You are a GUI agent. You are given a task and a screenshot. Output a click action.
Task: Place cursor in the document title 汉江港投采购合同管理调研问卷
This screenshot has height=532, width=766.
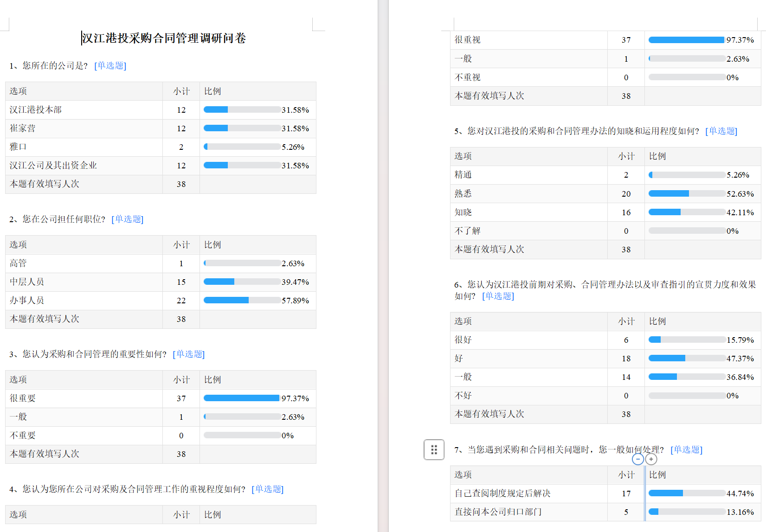coord(164,38)
